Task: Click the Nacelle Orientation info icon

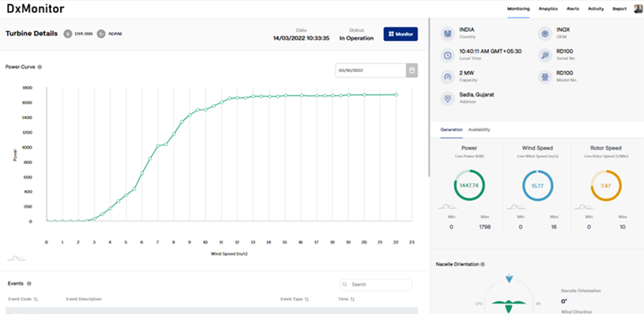Action: coord(483,264)
